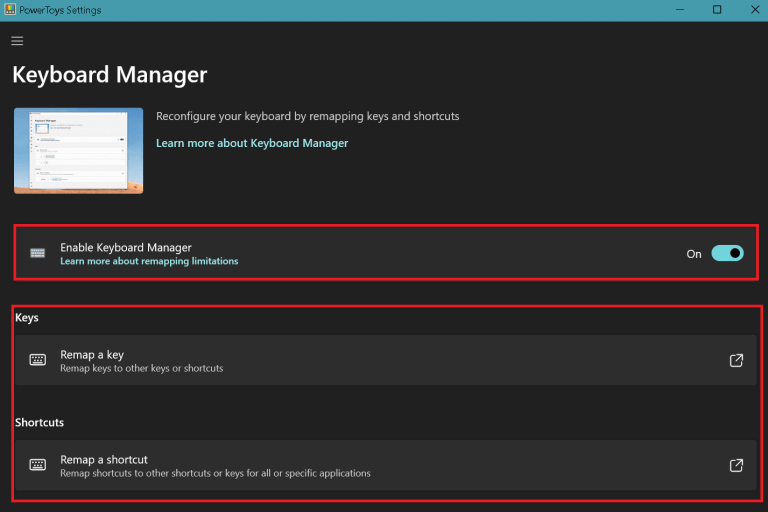The width and height of the screenshot is (768, 512).
Task: Open Learn more about remapping limitations link
Action: point(149,261)
